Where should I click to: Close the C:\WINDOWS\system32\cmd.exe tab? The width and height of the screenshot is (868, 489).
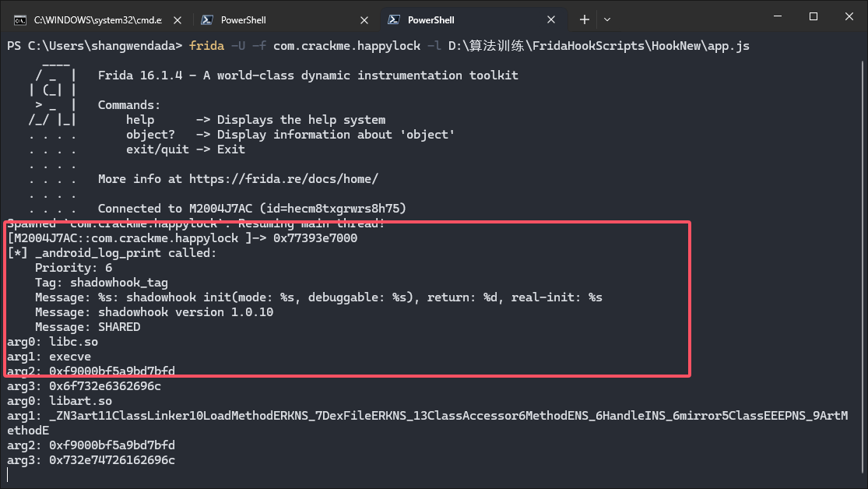click(x=177, y=20)
